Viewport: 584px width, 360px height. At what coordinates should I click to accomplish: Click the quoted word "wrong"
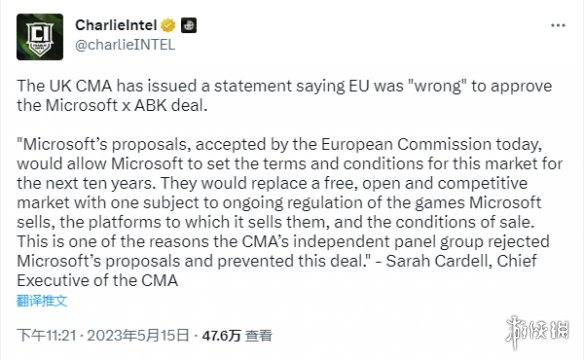tap(438, 86)
